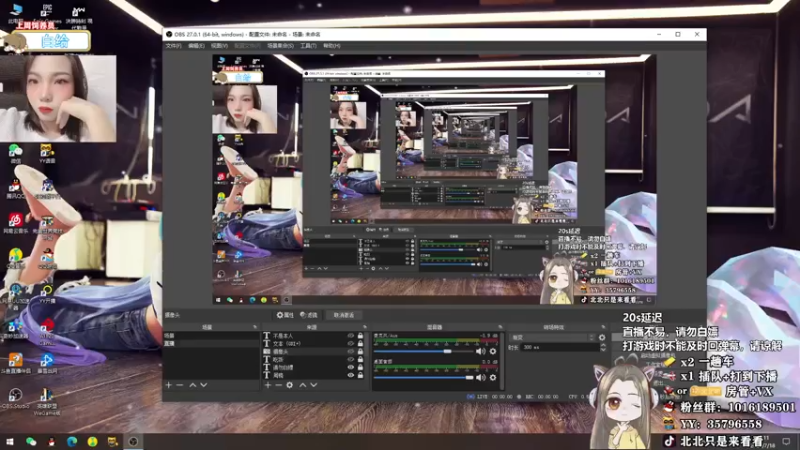
Task: Select the first scene in scenes list
Action: (x=211, y=336)
